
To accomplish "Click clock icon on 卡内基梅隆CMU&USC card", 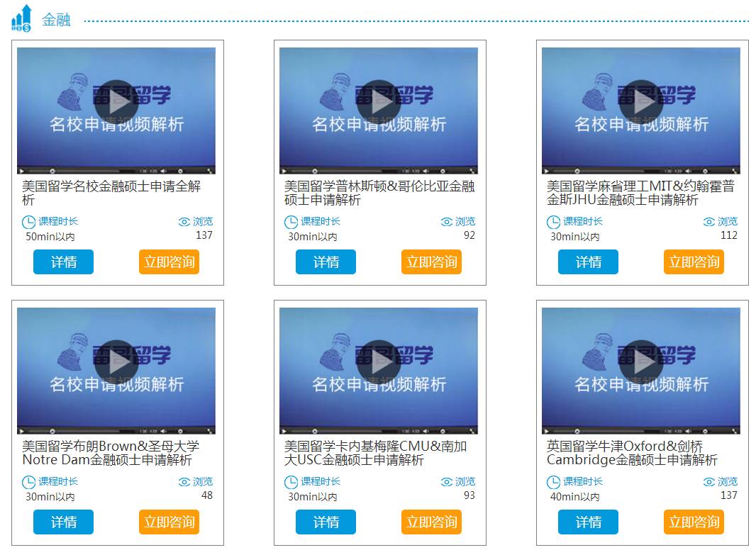I will pyautogui.click(x=291, y=482).
